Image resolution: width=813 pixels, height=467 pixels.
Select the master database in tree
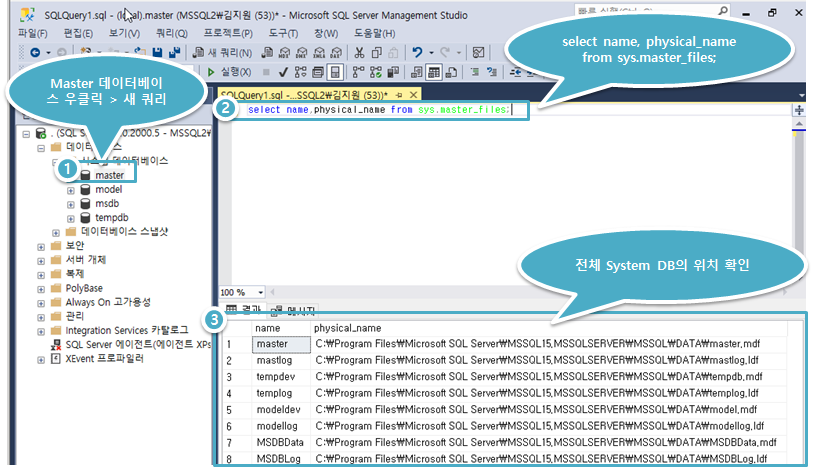109,175
